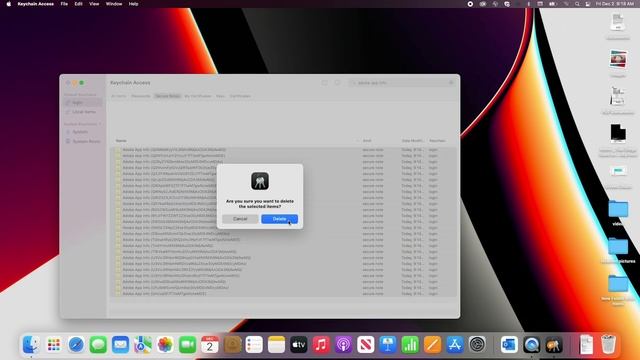Open the Keychain Access application menu
640x360 pixels.
(x=36, y=4)
